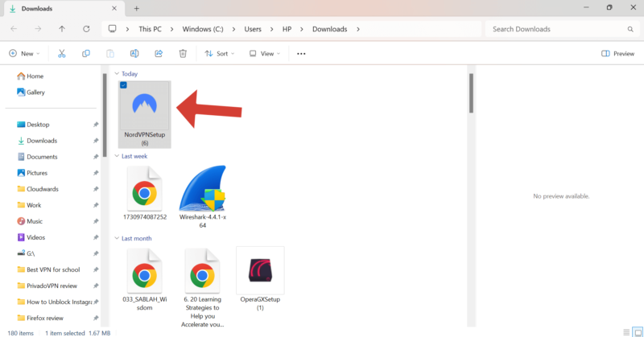Select the 6. 20 Learning Strategies file
The height and width of the screenshot is (337, 644).
203,287
